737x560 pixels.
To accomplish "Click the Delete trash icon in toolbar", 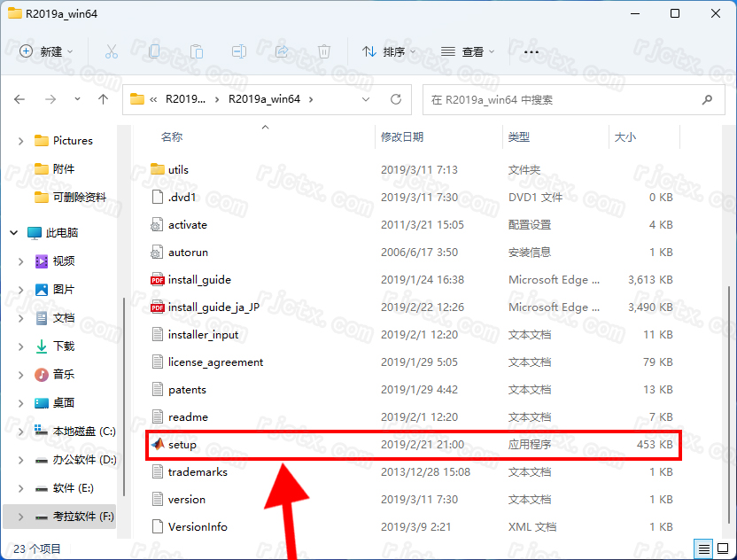I will (324, 51).
